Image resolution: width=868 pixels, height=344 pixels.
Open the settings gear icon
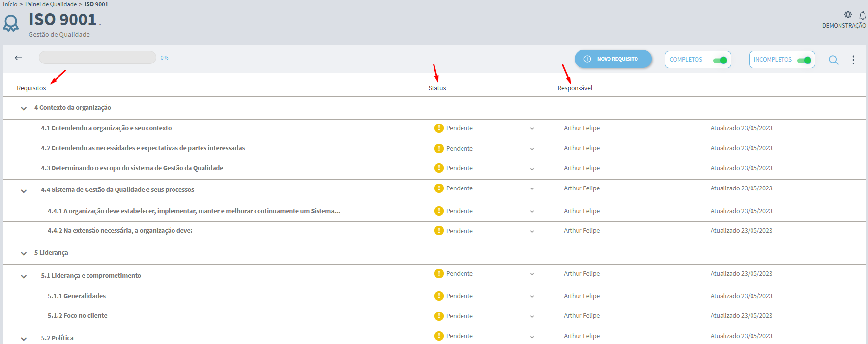pos(848,15)
